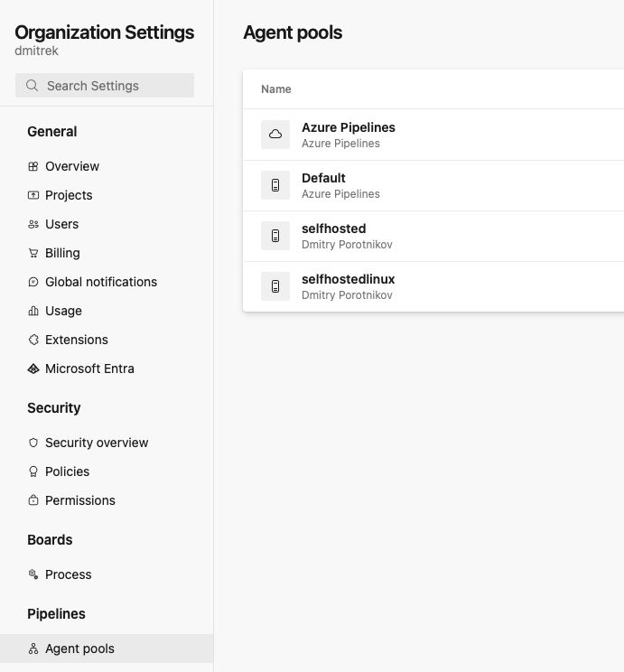624x672 pixels.
Task: Click the Users people icon
Action: point(33,224)
